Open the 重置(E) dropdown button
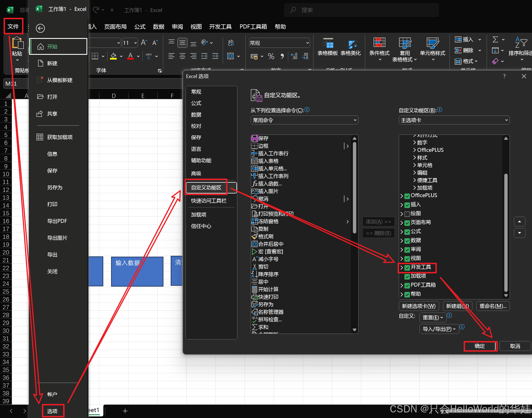Screen dimensions: 532x418 tap(433, 317)
